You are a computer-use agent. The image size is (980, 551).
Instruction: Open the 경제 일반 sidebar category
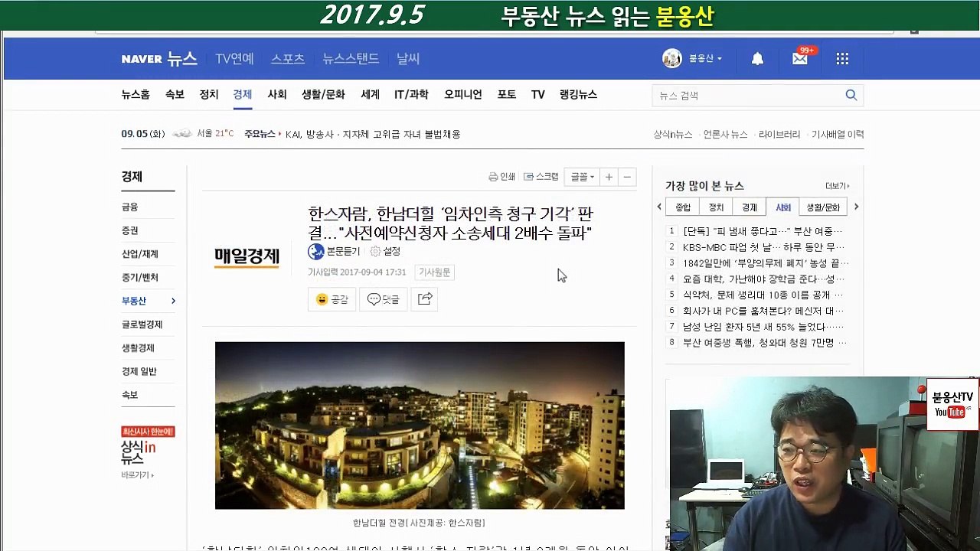(139, 371)
